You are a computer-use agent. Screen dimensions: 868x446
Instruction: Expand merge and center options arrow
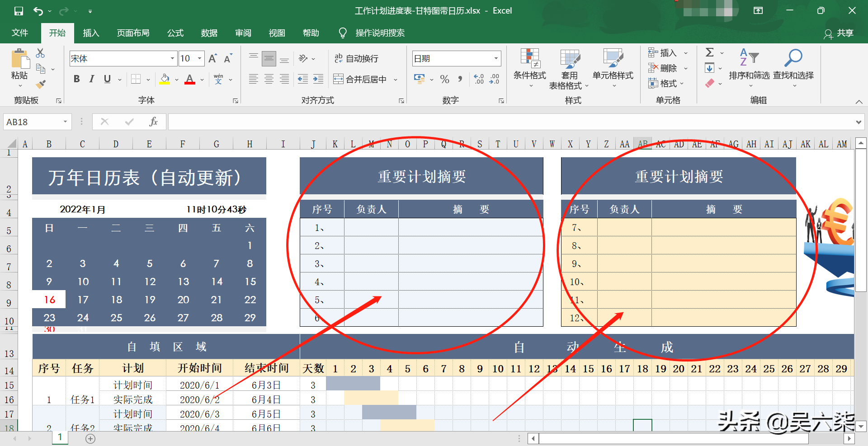coord(396,80)
